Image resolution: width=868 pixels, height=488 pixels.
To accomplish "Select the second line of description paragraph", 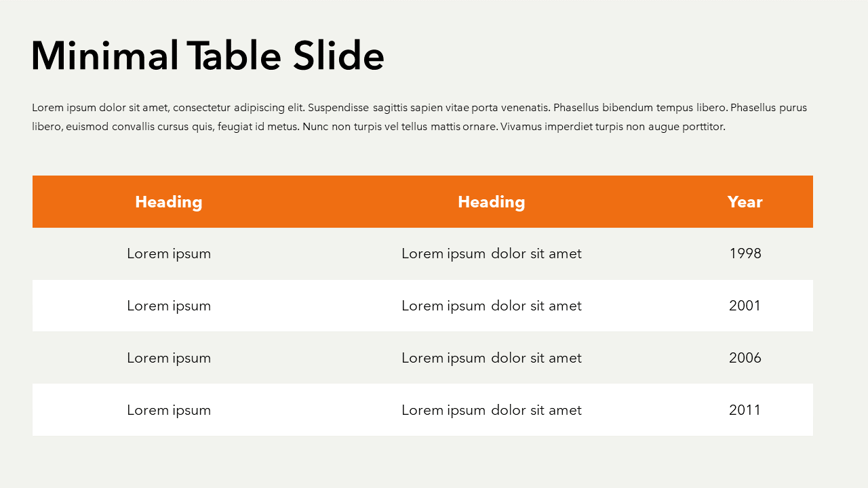I will pyautogui.click(x=378, y=127).
